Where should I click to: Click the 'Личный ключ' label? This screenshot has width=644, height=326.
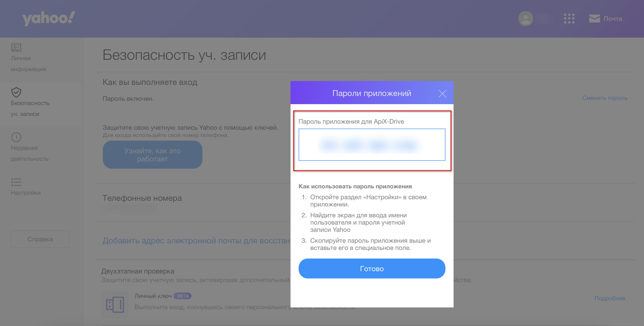point(153,296)
